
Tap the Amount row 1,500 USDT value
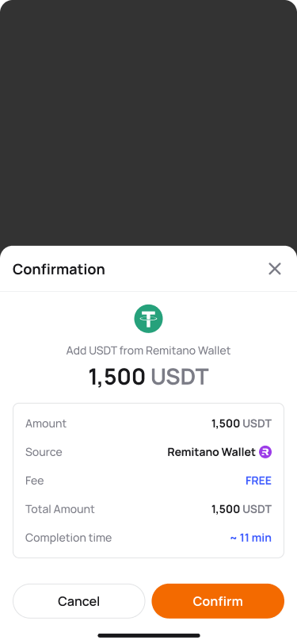[242, 424]
